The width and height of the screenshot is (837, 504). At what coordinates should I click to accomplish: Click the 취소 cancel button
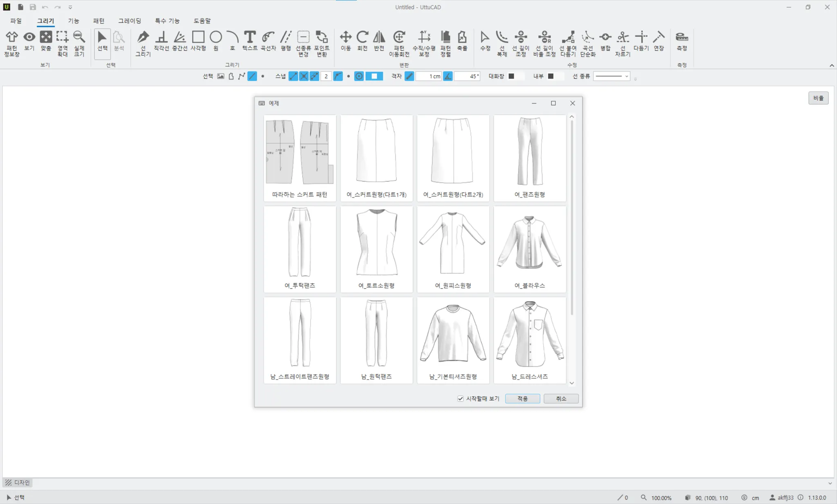point(561,399)
